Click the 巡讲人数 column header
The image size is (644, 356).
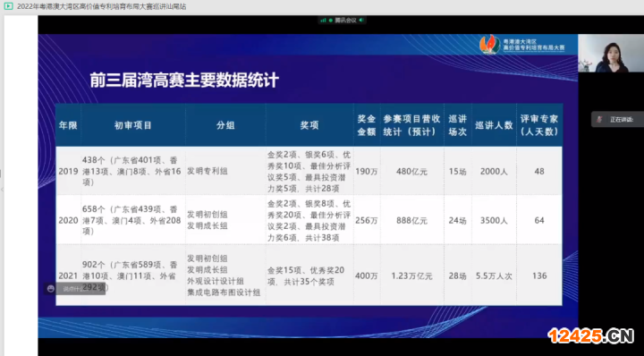(x=494, y=125)
